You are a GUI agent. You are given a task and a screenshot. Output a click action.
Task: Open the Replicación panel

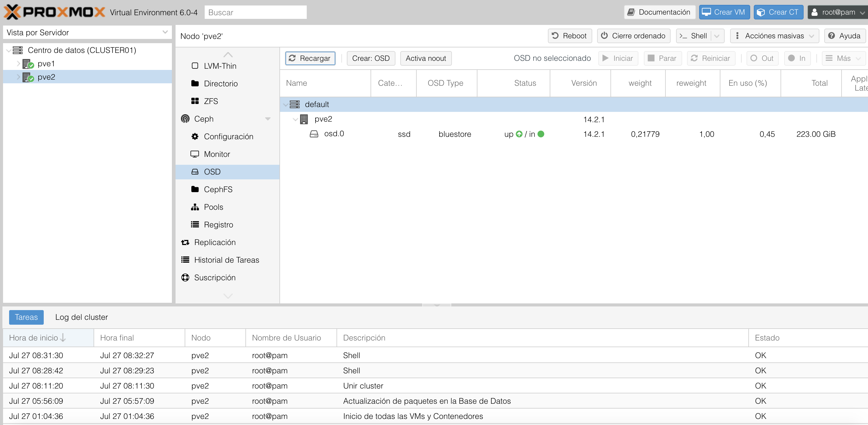[215, 242]
